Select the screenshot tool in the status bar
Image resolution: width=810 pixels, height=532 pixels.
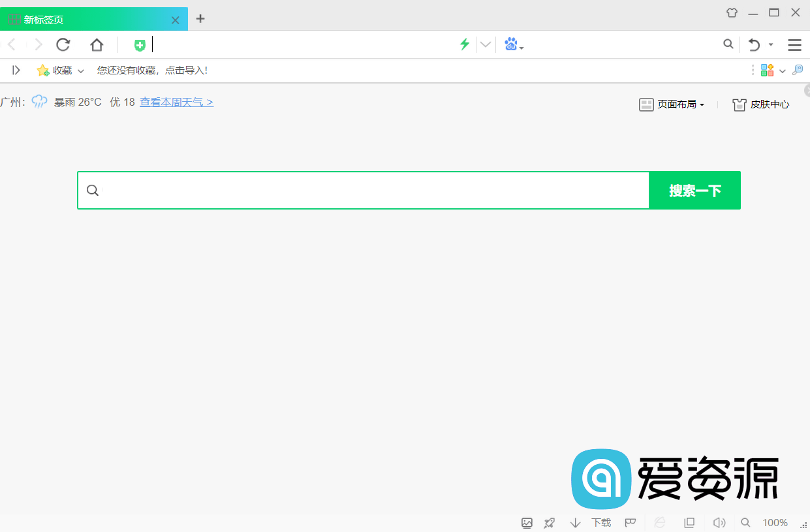point(527,522)
